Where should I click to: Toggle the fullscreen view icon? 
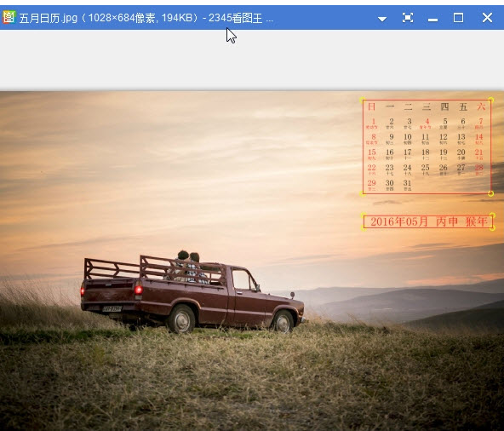tap(408, 17)
